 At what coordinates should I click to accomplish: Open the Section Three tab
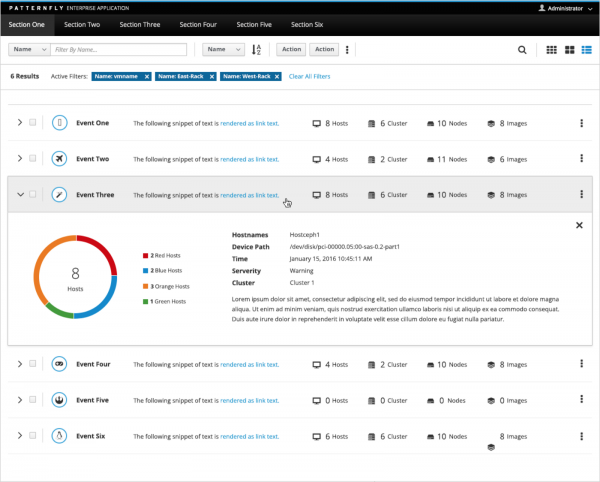138,23
